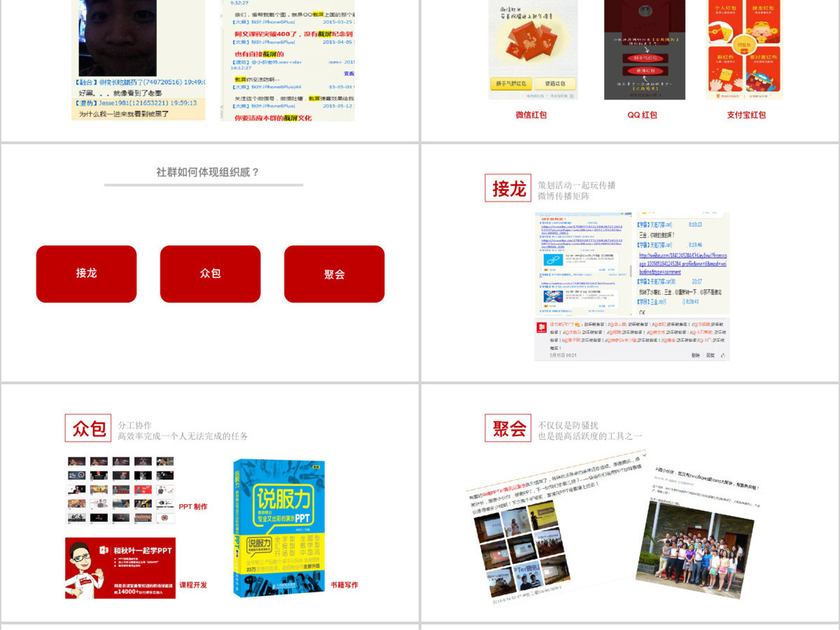Click the 社群如何体现组织感 heading
Screen dimensions: 840x630
click(x=208, y=171)
